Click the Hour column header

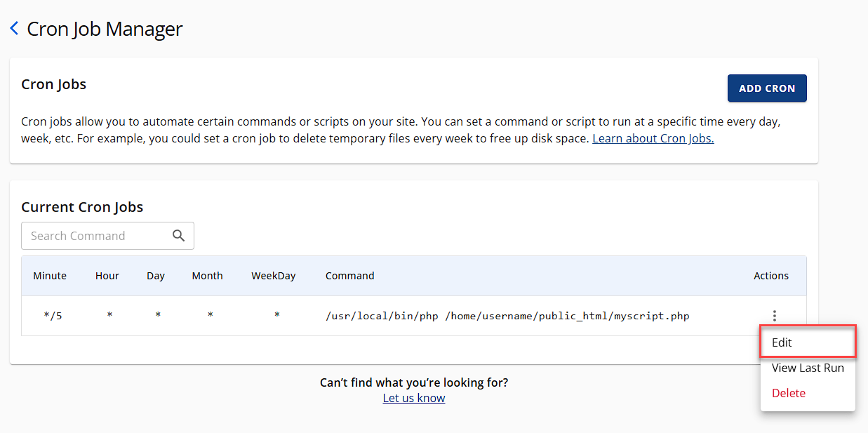107,276
